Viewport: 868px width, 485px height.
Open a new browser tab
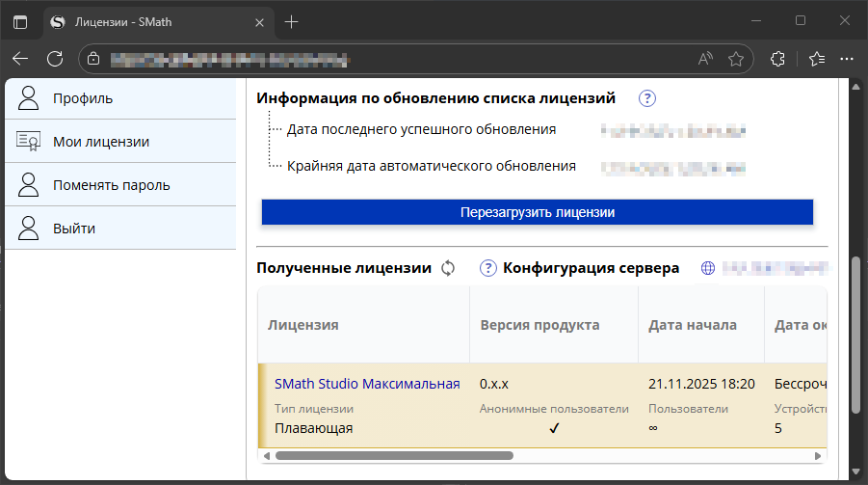[291, 22]
